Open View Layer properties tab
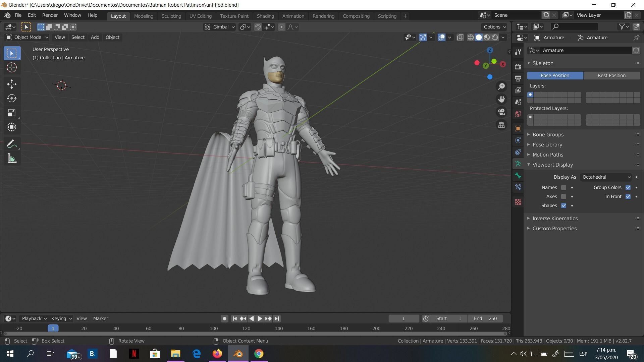Screen dimensions: 644x362 (518, 90)
